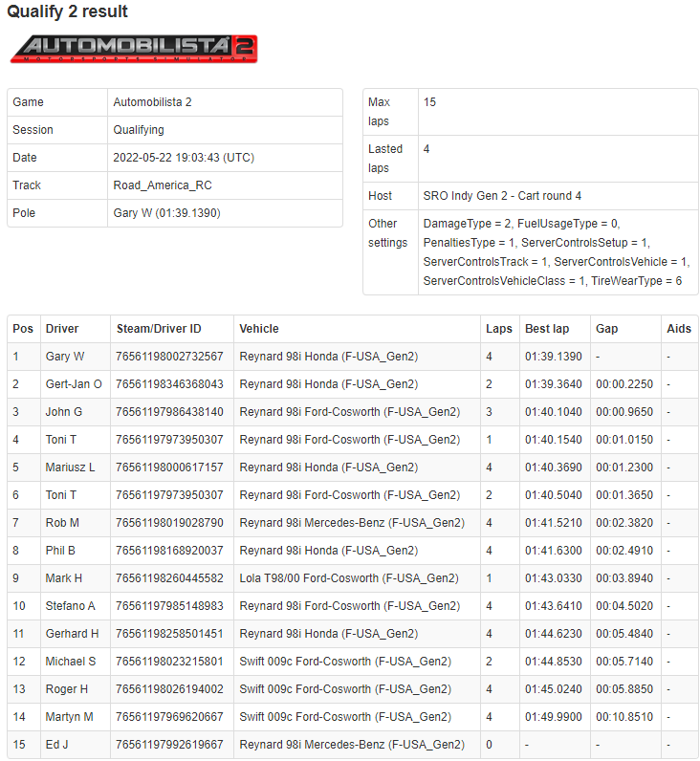
Task: Click the Qualify 2 result heading
Action: click(68, 12)
